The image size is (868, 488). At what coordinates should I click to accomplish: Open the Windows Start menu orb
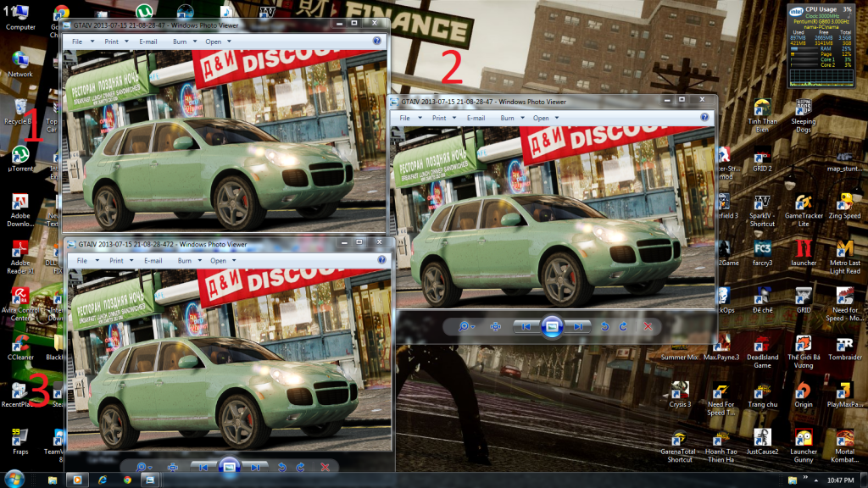pyautogui.click(x=14, y=479)
